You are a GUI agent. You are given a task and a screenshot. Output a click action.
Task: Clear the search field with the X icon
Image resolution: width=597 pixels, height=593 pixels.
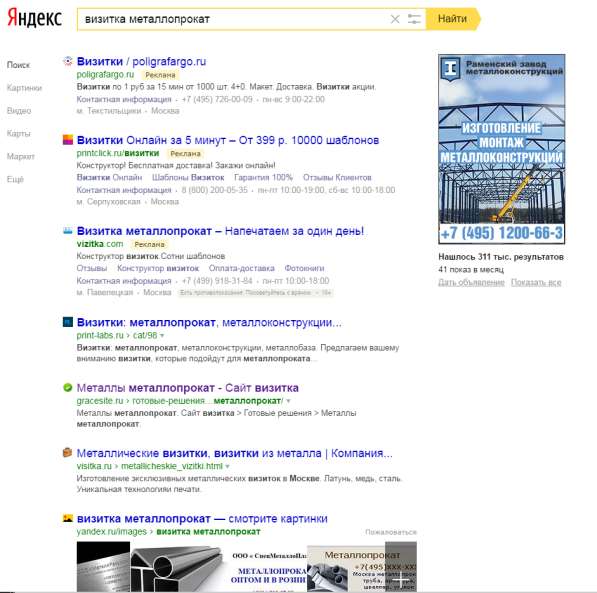pyautogui.click(x=395, y=19)
